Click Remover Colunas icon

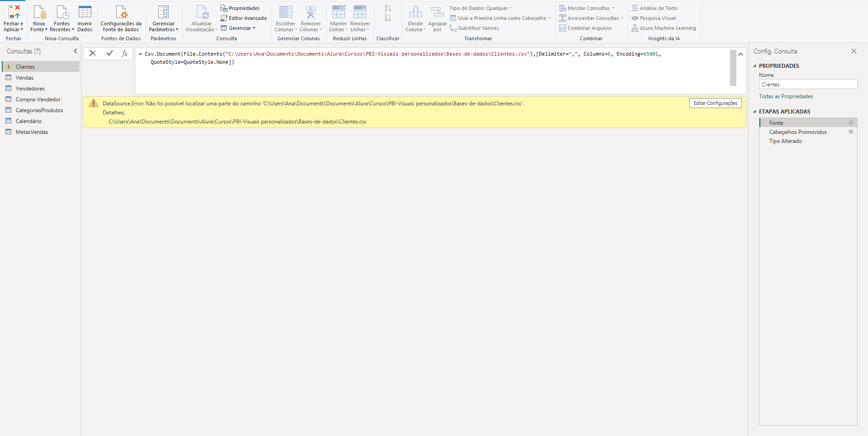click(311, 12)
